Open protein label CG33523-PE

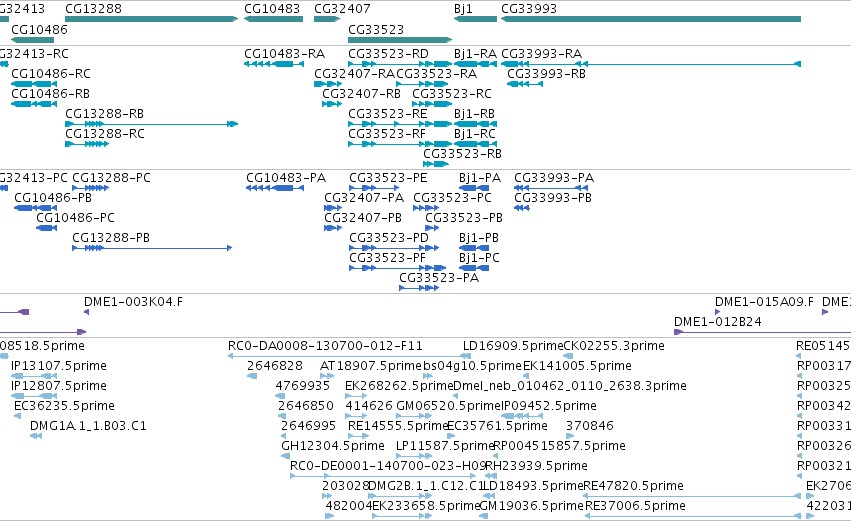(x=388, y=178)
